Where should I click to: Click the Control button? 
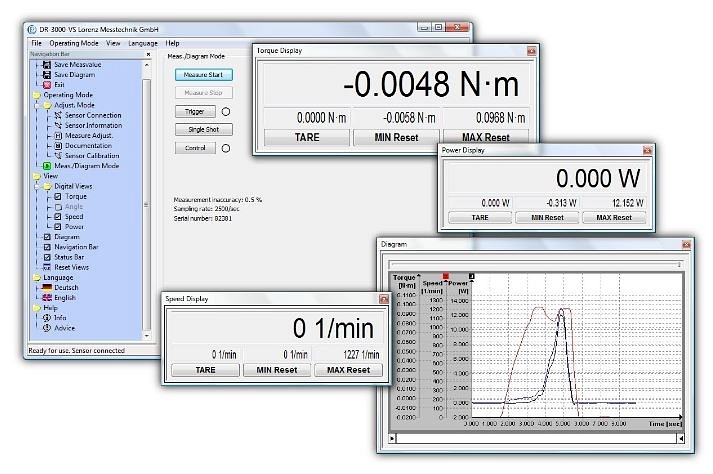195,148
